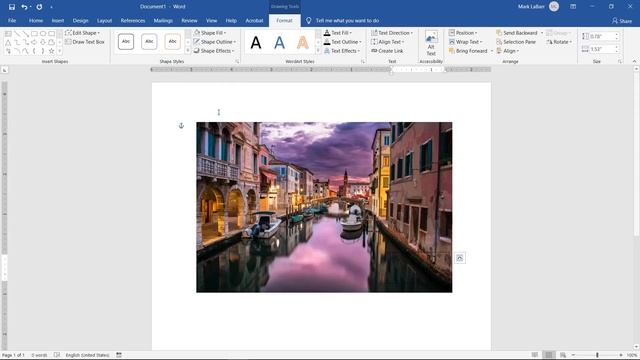Click the Venice canal image
The height and width of the screenshot is (360, 640).
click(324, 207)
